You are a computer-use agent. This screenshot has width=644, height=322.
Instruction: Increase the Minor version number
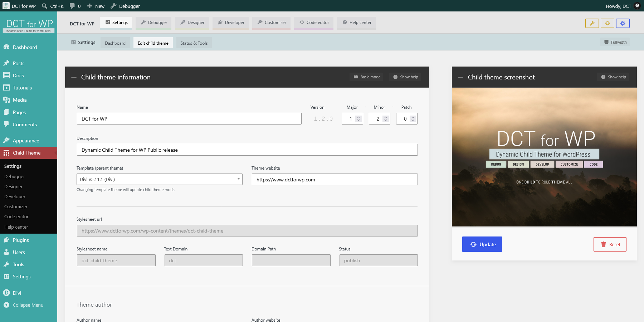click(386, 117)
